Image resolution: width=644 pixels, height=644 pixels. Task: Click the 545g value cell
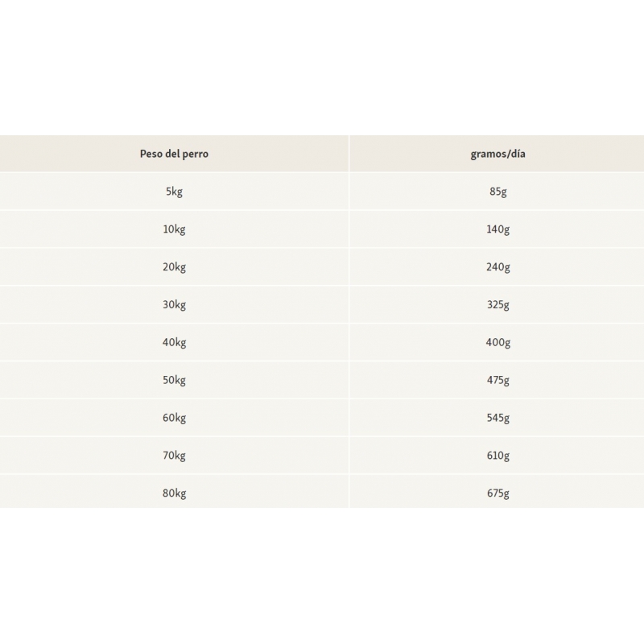point(498,419)
